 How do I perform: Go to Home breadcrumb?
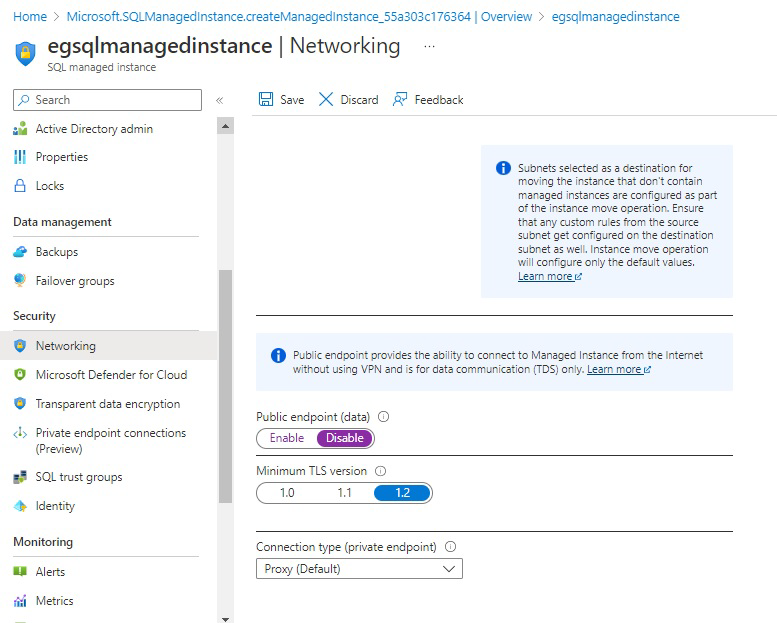point(30,16)
